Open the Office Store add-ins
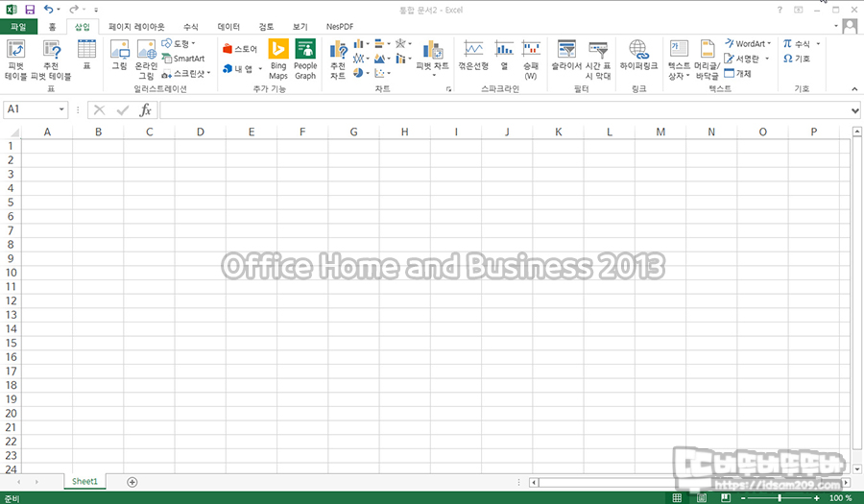Screen dimensions: 864x504 240,49
